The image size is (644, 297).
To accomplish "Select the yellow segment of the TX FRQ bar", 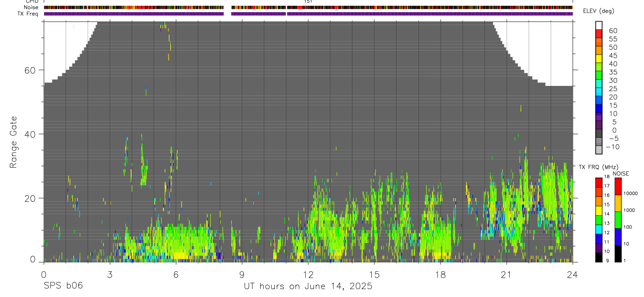I will pyautogui.click(x=599, y=211).
